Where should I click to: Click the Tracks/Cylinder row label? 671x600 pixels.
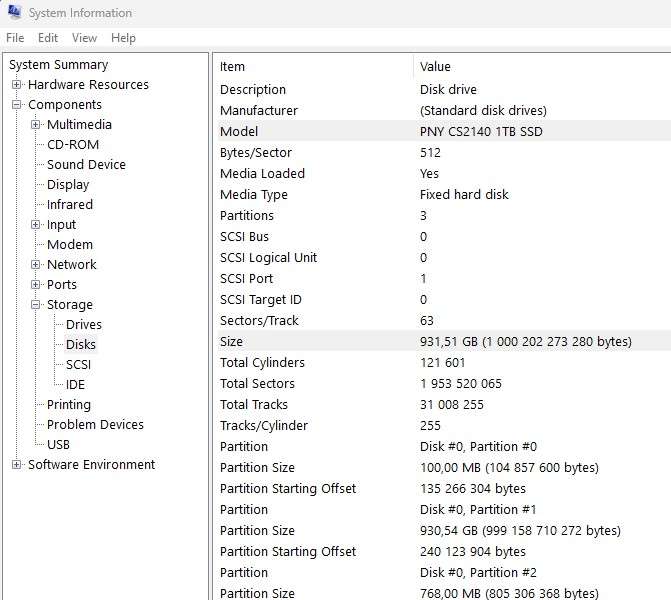264,425
